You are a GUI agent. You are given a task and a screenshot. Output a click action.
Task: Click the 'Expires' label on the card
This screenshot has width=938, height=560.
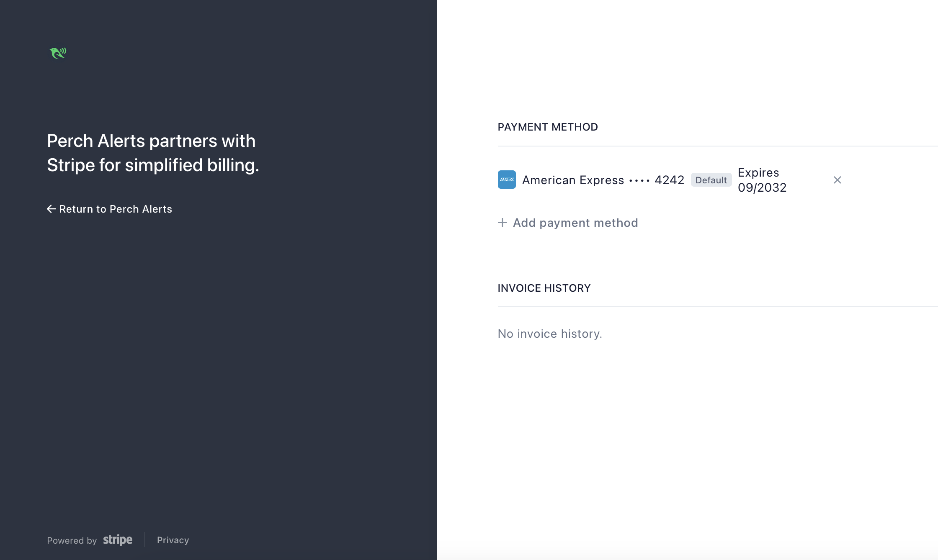point(758,172)
